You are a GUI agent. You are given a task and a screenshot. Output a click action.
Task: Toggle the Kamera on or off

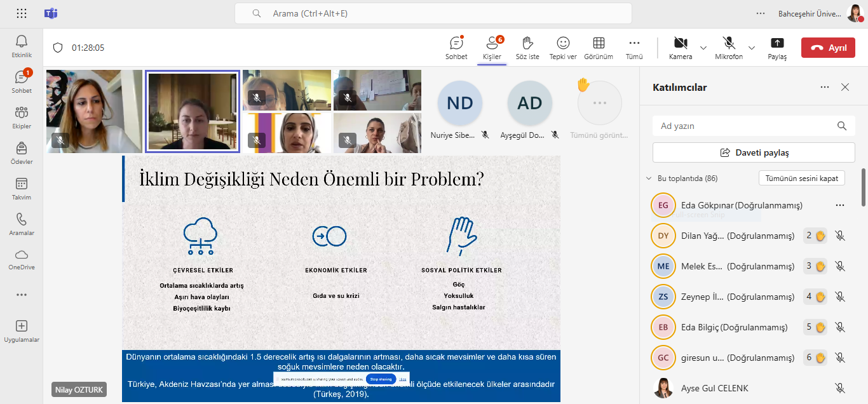click(681, 48)
